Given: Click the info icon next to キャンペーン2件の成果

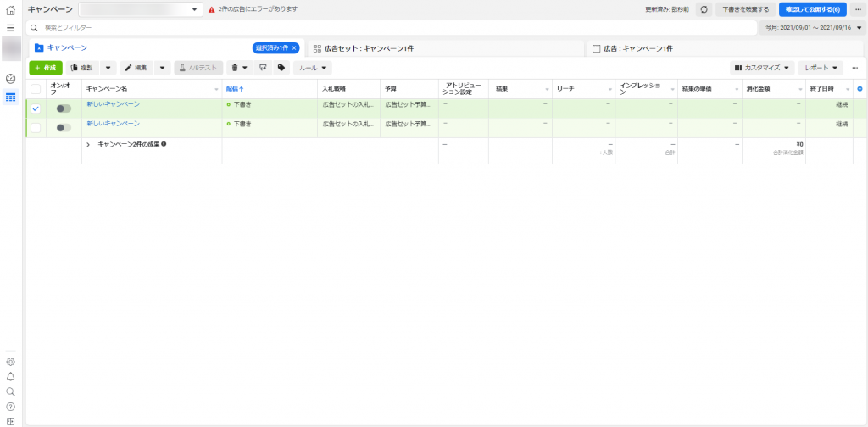Looking at the screenshot, I should (x=164, y=144).
